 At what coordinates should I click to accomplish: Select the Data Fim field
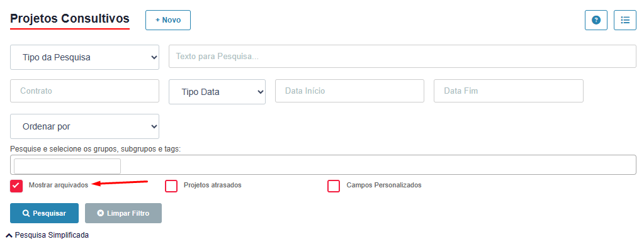coord(509,91)
